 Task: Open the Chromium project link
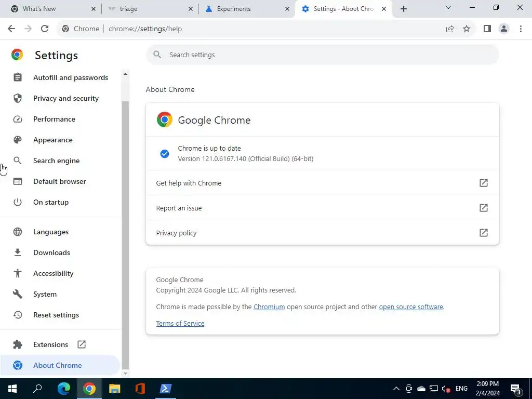click(x=269, y=307)
